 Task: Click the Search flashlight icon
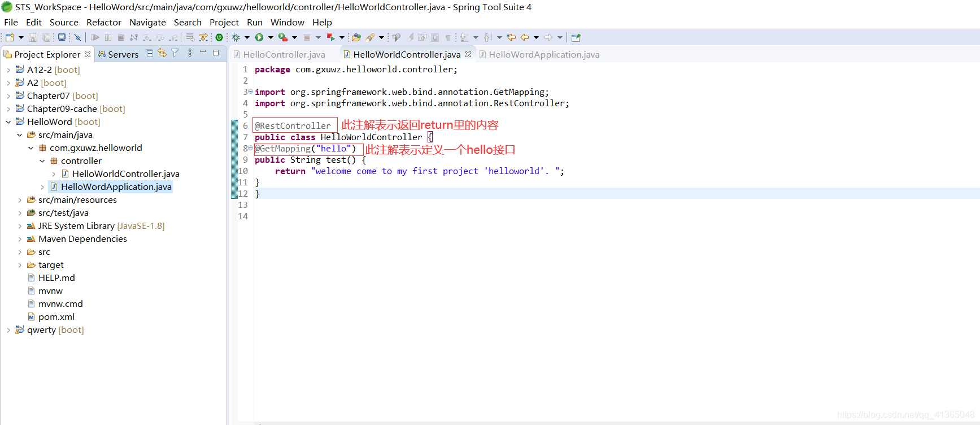(370, 37)
